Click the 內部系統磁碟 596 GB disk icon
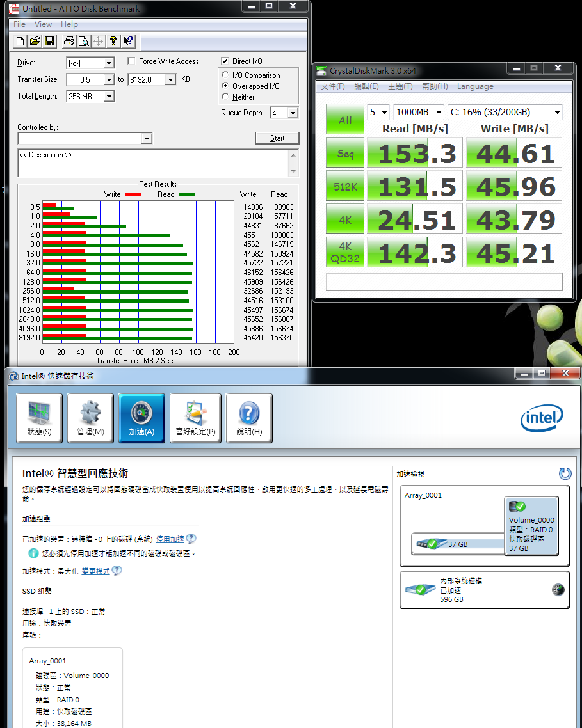The height and width of the screenshot is (728, 582). coord(420,590)
